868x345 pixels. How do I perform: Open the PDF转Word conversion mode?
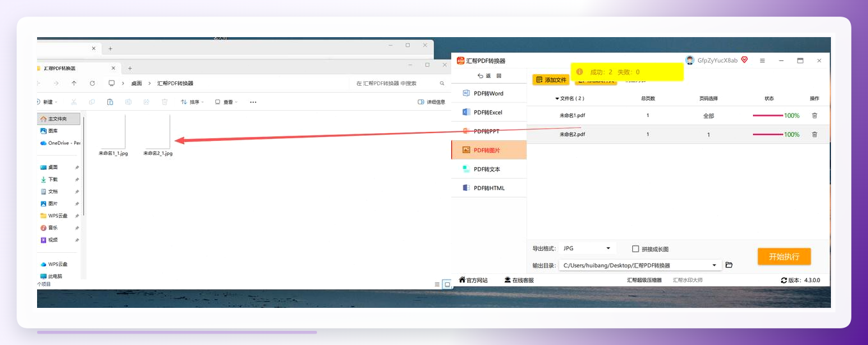489,93
